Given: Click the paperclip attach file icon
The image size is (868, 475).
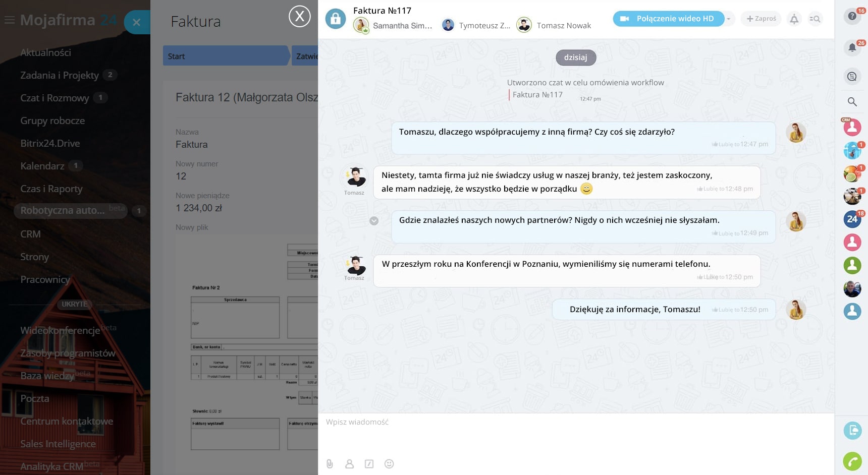Looking at the screenshot, I should pyautogui.click(x=330, y=464).
